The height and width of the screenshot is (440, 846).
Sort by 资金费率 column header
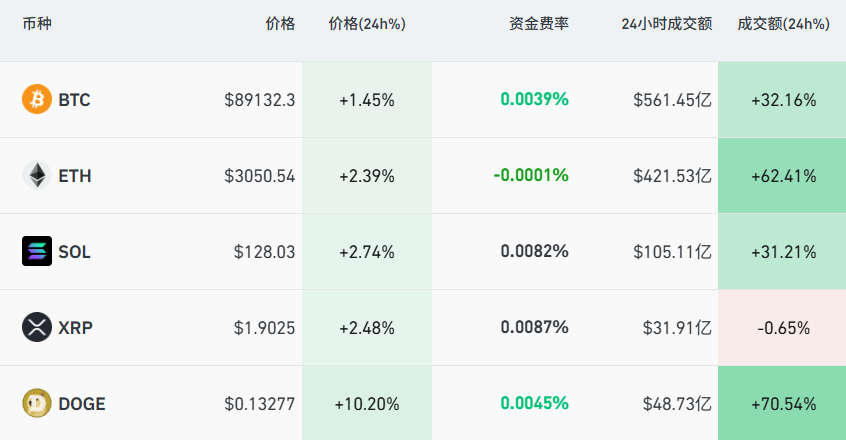click(x=539, y=24)
